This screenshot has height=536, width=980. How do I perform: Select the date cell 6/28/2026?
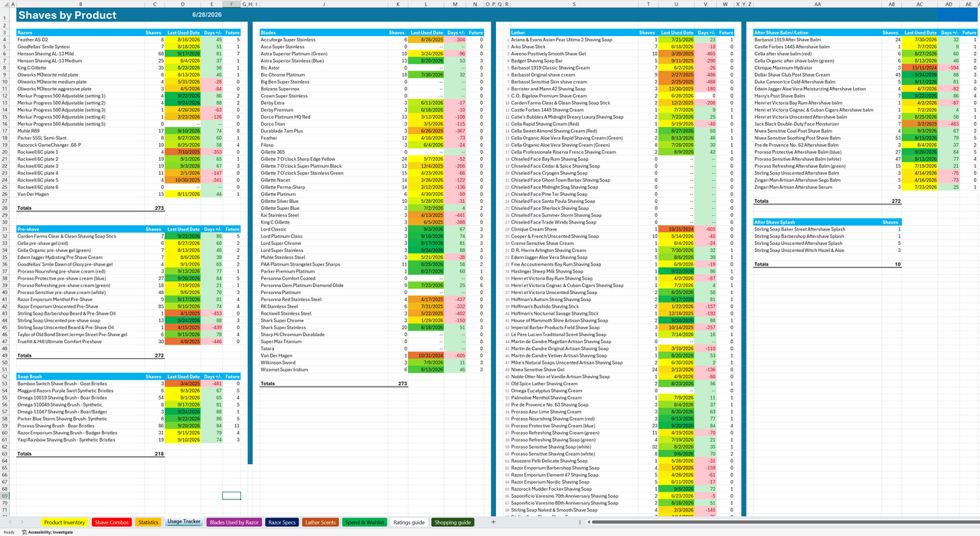pyautogui.click(x=207, y=15)
